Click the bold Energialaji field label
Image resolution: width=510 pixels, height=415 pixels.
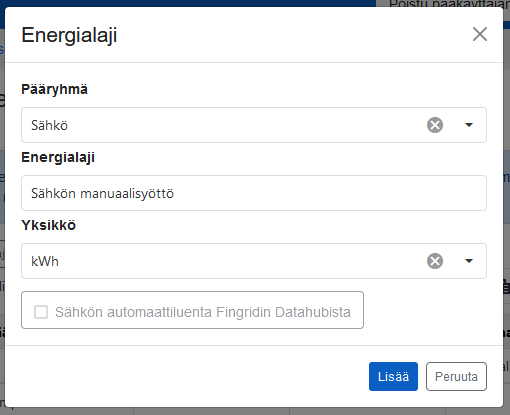point(58,157)
